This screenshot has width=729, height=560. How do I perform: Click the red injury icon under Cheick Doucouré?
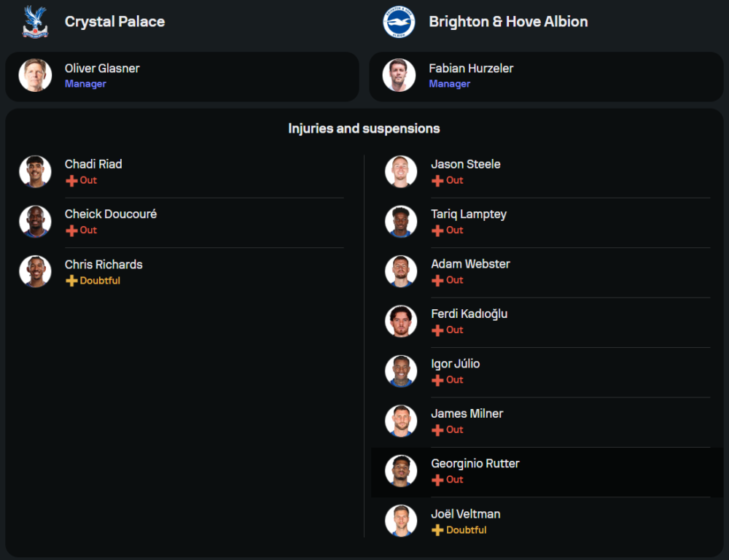coord(71,230)
